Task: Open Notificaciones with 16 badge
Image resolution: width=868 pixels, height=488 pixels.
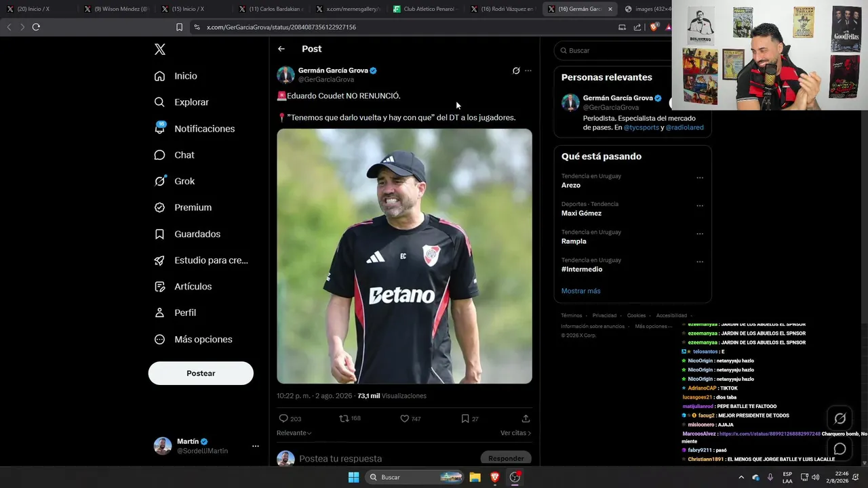Action: (x=194, y=129)
